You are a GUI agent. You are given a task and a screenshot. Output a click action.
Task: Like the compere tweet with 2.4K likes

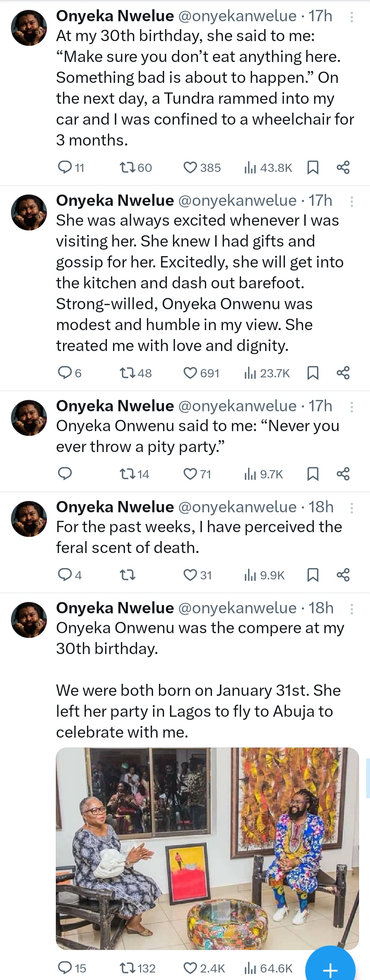click(190, 968)
